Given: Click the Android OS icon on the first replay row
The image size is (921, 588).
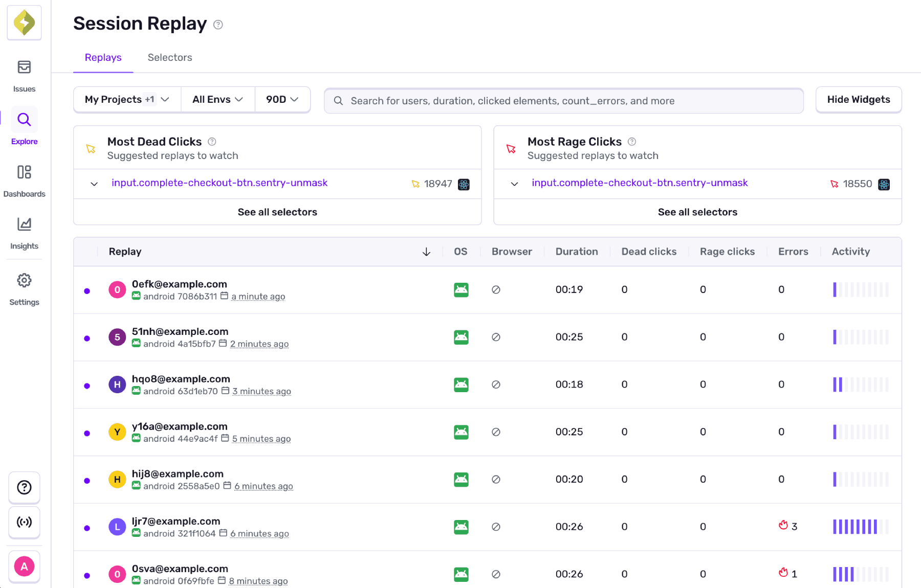Looking at the screenshot, I should 461,289.
